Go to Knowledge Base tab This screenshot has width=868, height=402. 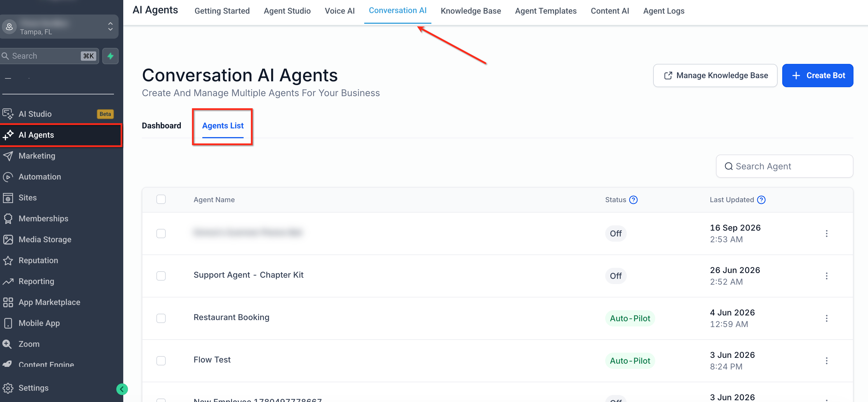point(471,11)
